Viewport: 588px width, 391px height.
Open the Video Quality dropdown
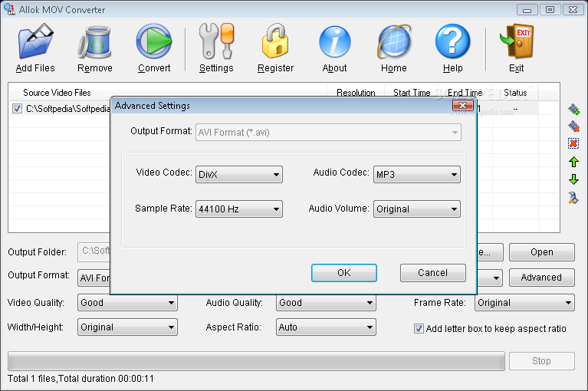[x=127, y=303]
